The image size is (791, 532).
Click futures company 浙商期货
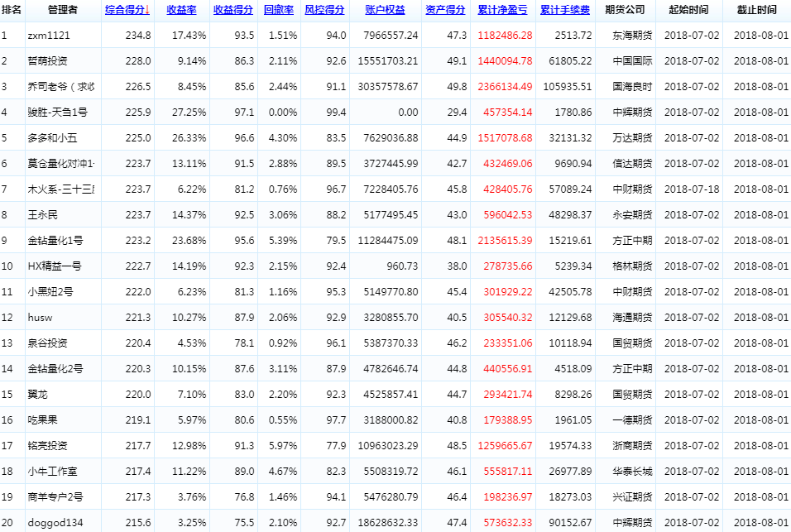(633, 446)
